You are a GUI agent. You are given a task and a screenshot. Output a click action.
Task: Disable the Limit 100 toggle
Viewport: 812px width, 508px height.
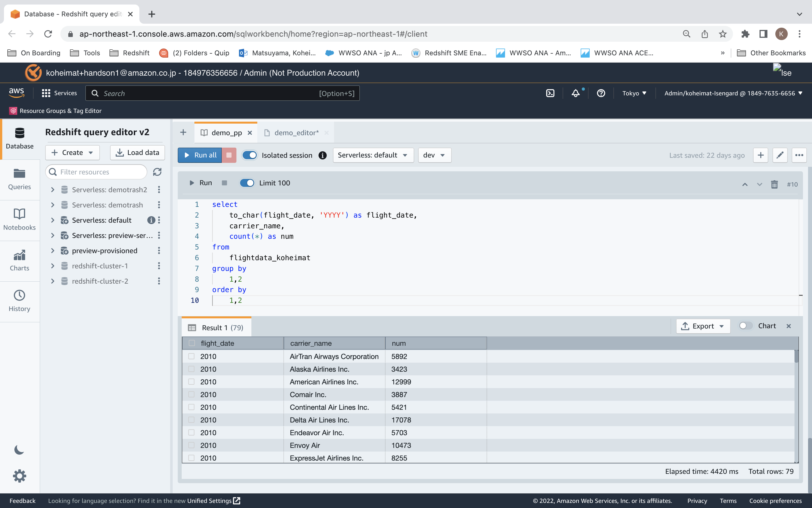click(x=247, y=183)
